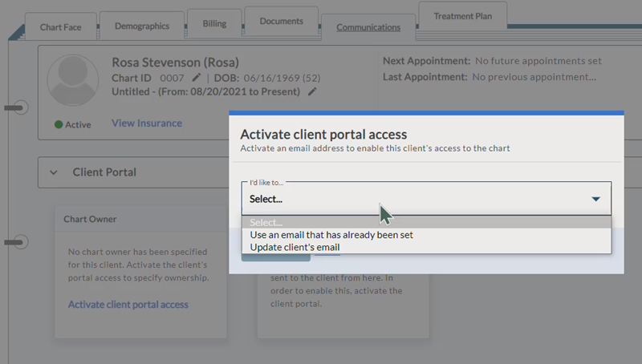Click the upper binder ring on left edge
642x364 pixels.
[20, 107]
